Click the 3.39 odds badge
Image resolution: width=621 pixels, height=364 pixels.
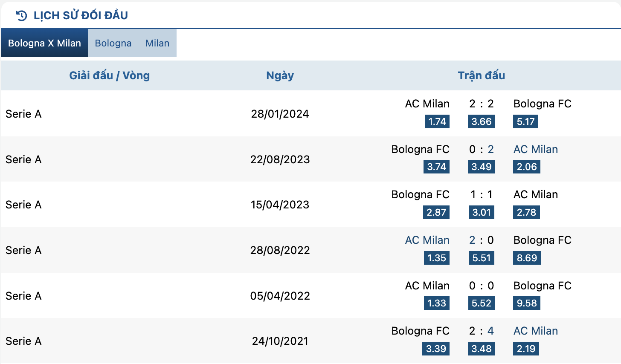tap(436, 349)
